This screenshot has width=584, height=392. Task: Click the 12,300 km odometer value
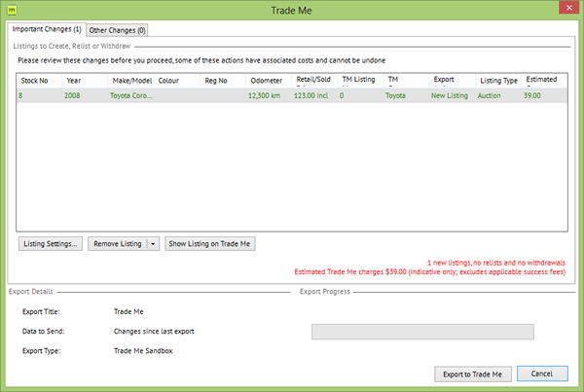pyautogui.click(x=264, y=95)
